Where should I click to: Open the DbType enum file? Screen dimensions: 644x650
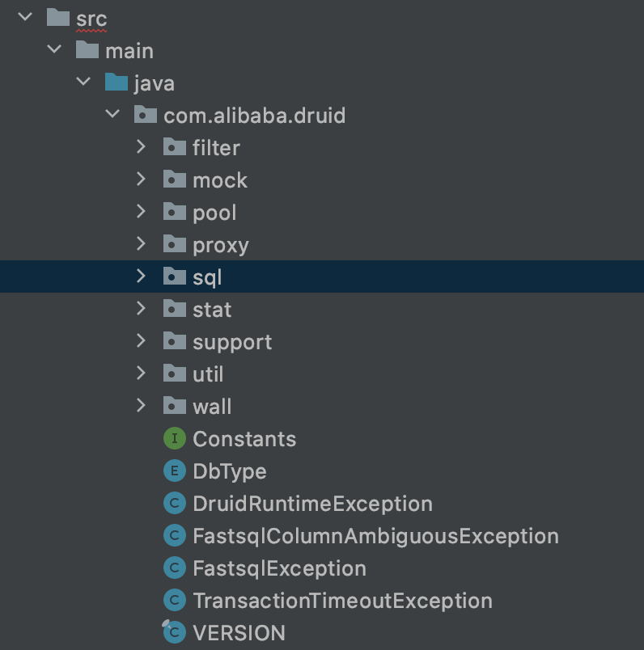coord(229,471)
